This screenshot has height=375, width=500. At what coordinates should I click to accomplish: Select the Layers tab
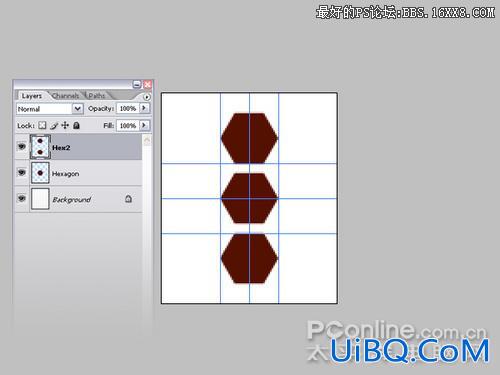click(32, 96)
